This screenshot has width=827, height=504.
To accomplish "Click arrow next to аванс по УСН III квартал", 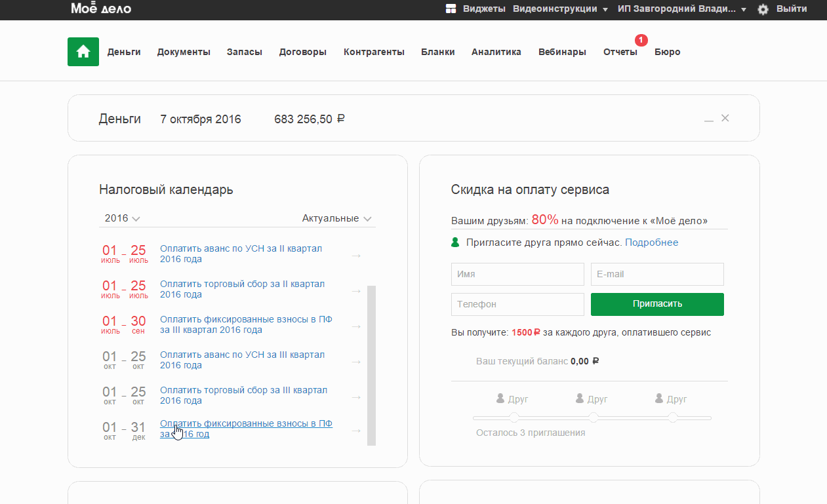I will click(356, 361).
